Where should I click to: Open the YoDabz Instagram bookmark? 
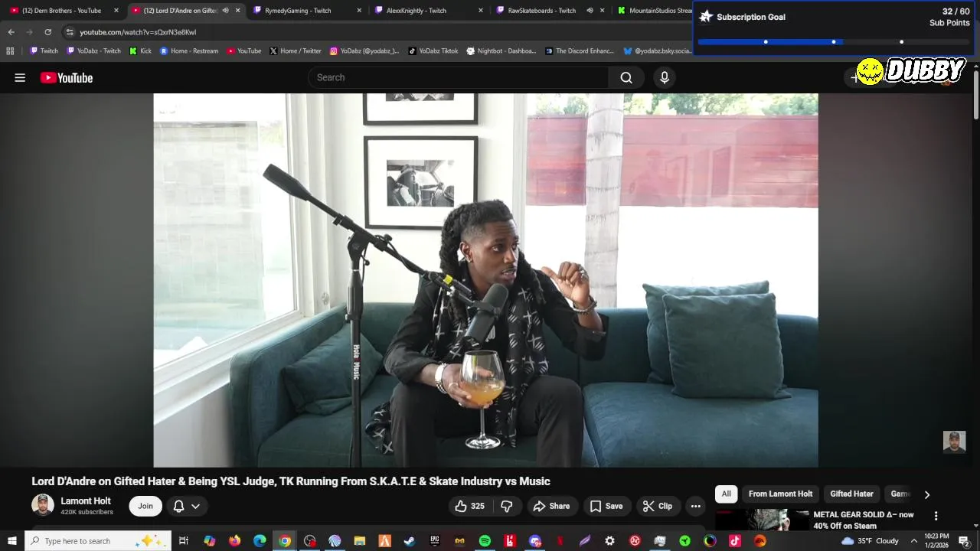tap(364, 51)
